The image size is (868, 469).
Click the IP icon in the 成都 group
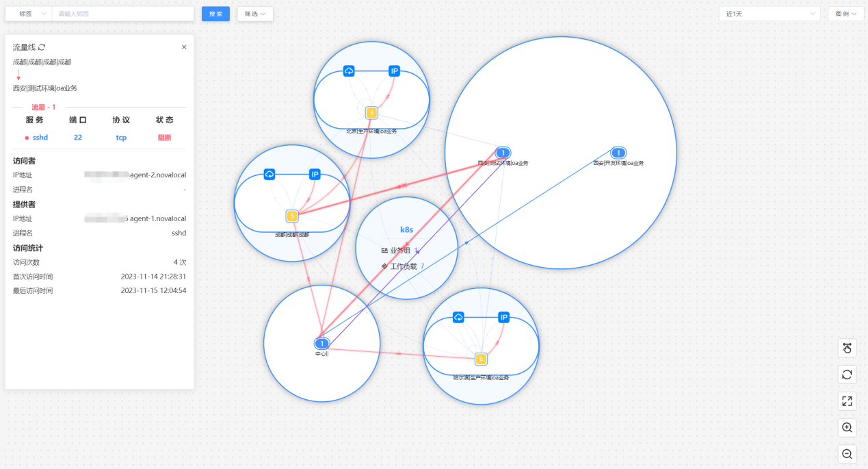315,175
